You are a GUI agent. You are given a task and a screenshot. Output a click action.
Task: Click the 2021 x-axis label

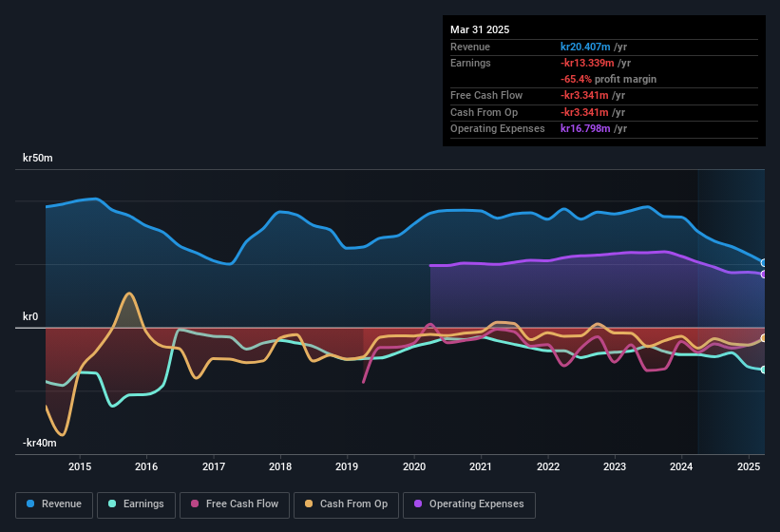coord(481,466)
